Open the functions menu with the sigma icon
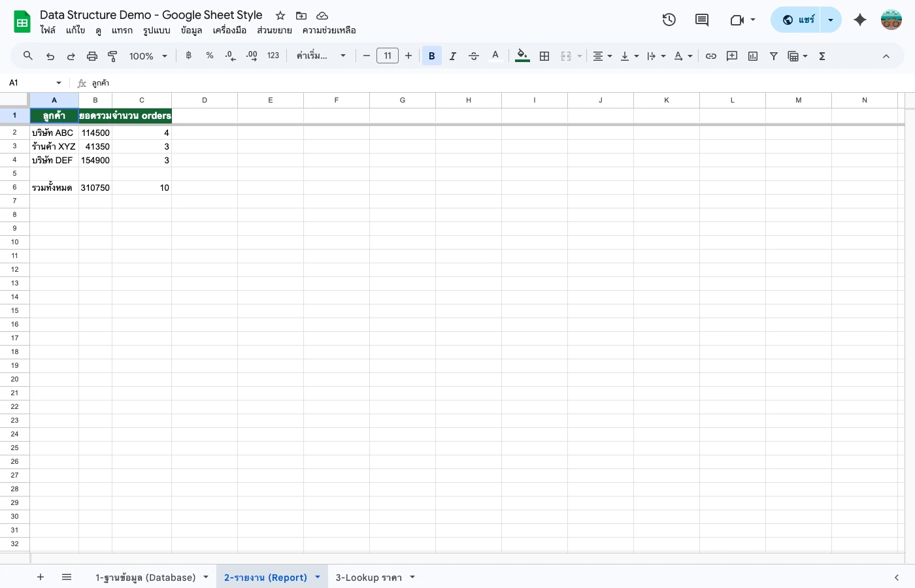 click(x=822, y=56)
